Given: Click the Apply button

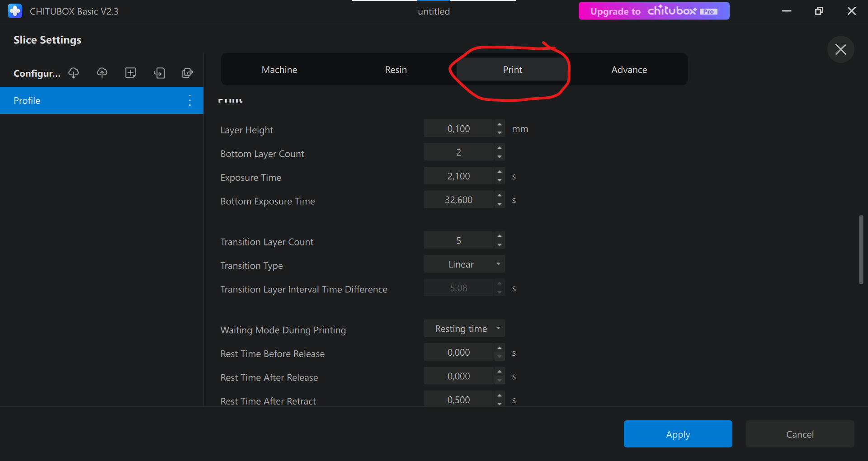Looking at the screenshot, I should coord(678,434).
